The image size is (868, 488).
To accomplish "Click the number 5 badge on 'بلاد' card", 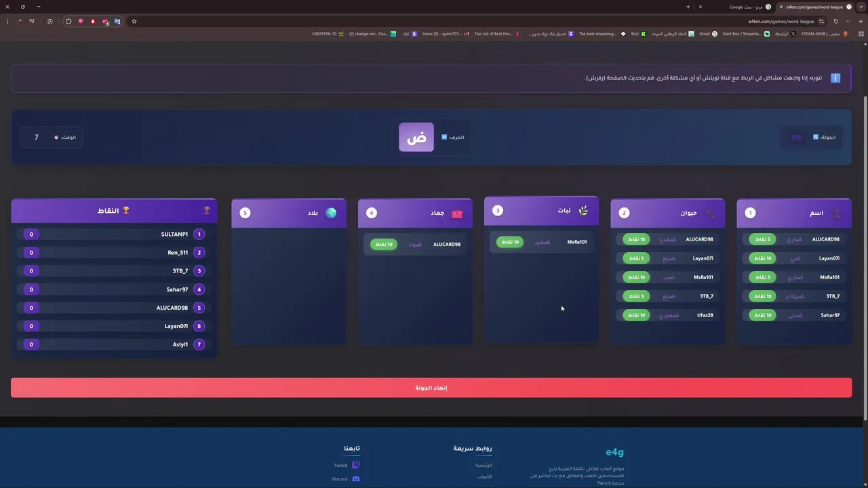I will coord(245,213).
